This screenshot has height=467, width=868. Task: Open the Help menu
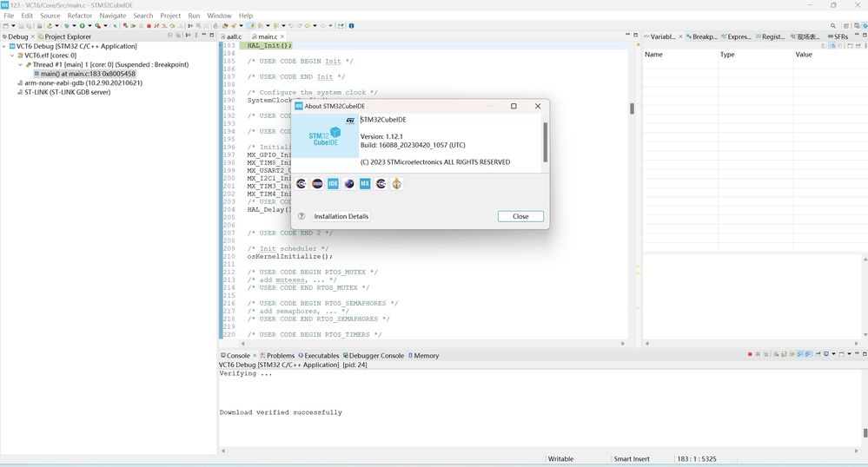246,16
